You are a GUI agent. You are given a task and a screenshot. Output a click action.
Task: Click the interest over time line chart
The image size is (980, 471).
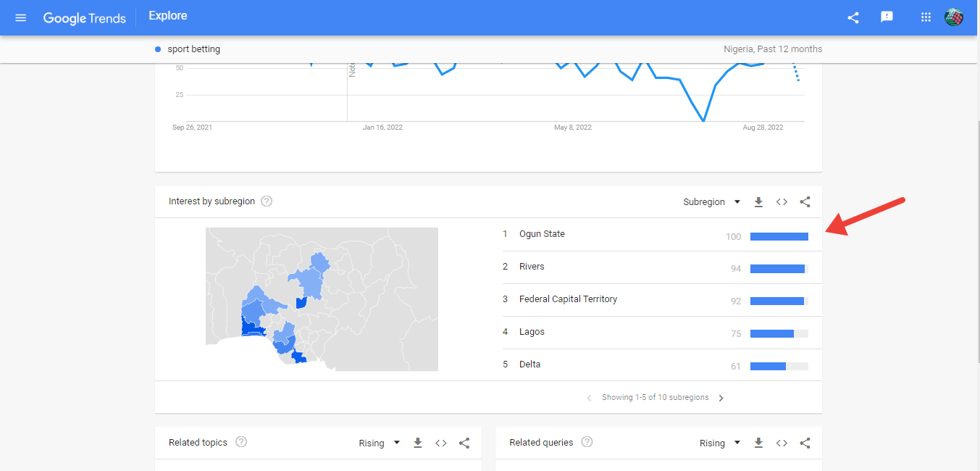(495, 93)
